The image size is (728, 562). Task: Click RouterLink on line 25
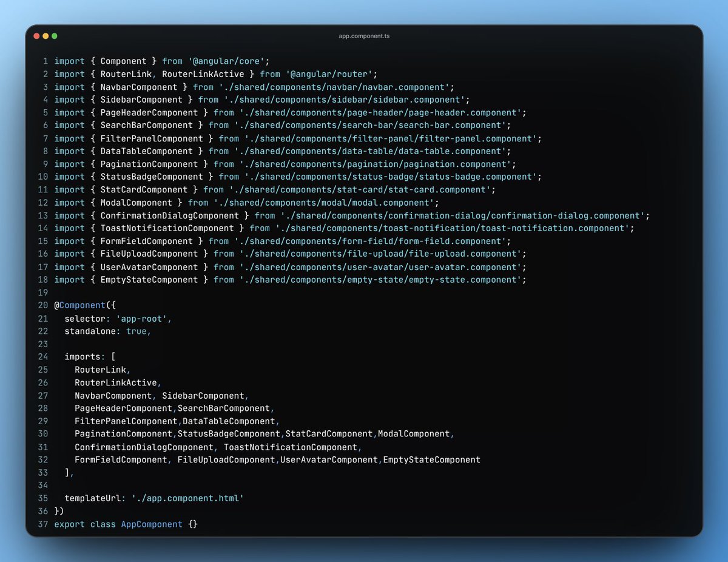(x=100, y=370)
